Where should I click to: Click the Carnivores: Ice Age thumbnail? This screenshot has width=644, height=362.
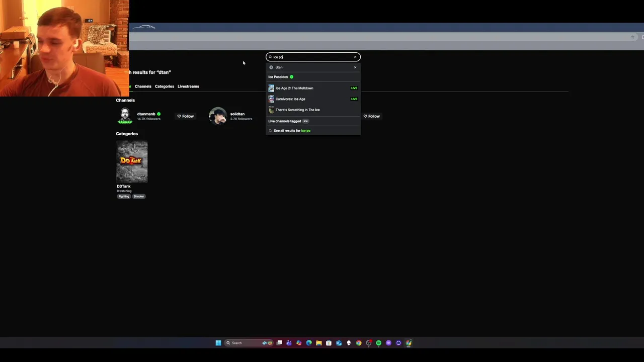point(271,99)
